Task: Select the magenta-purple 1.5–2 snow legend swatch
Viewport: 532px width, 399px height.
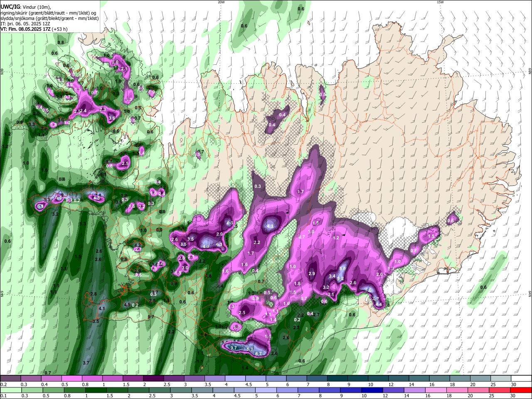Action: pos(133,379)
